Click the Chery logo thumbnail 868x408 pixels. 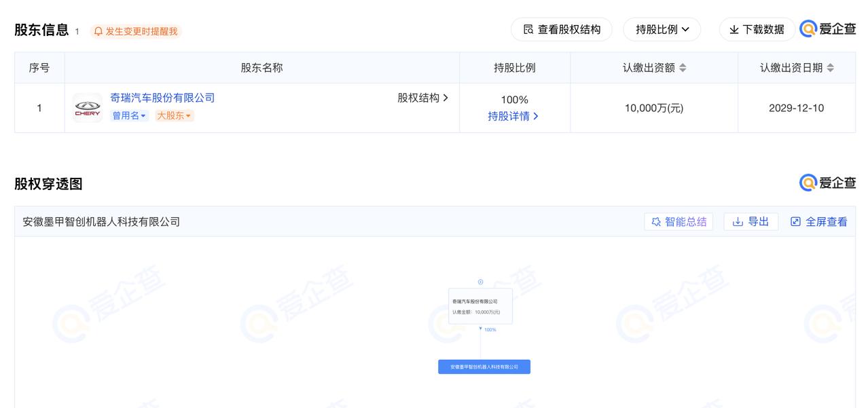point(87,108)
